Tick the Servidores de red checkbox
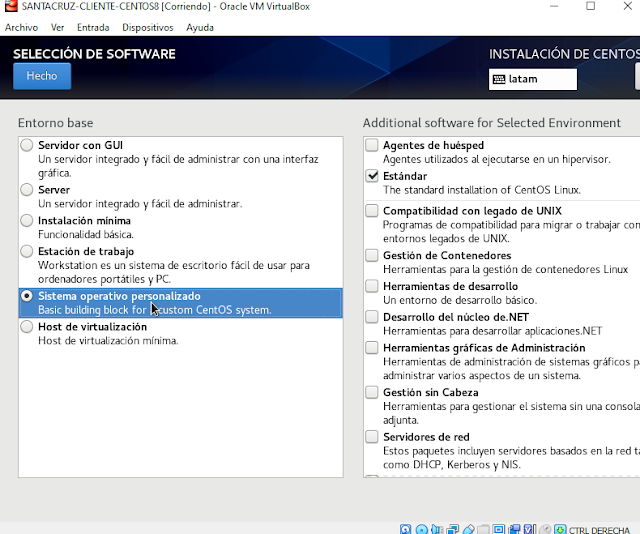The image size is (640, 534). (x=372, y=437)
